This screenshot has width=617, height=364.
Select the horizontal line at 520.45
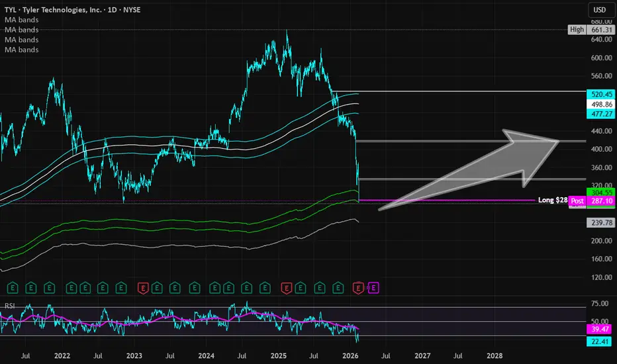click(x=458, y=91)
